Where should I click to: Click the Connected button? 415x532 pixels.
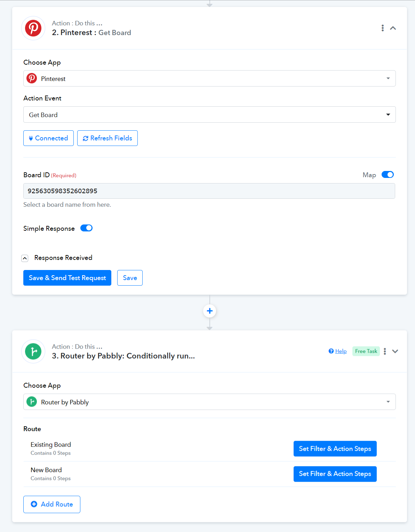tap(48, 138)
